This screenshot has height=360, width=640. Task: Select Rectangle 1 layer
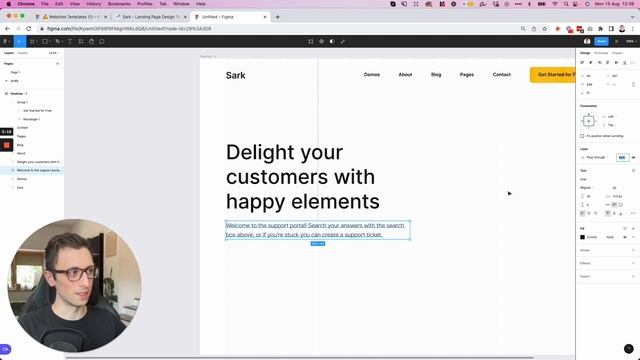click(x=31, y=119)
